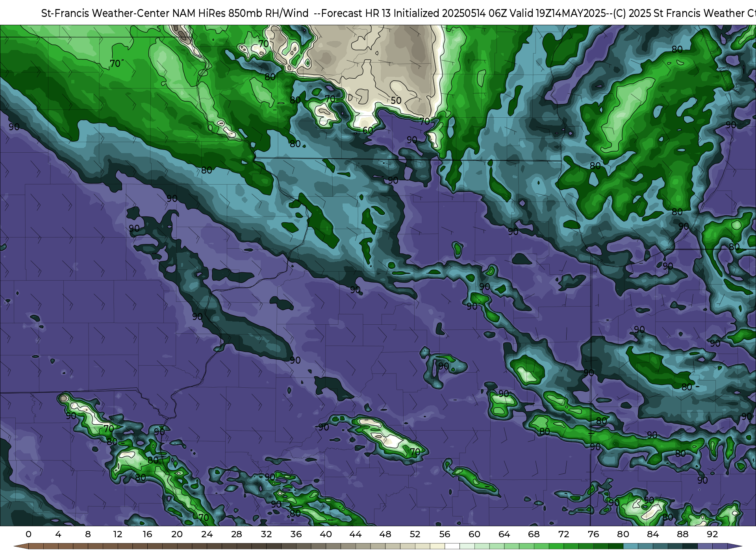Click the colorbar tick label 64

(x=504, y=534)
